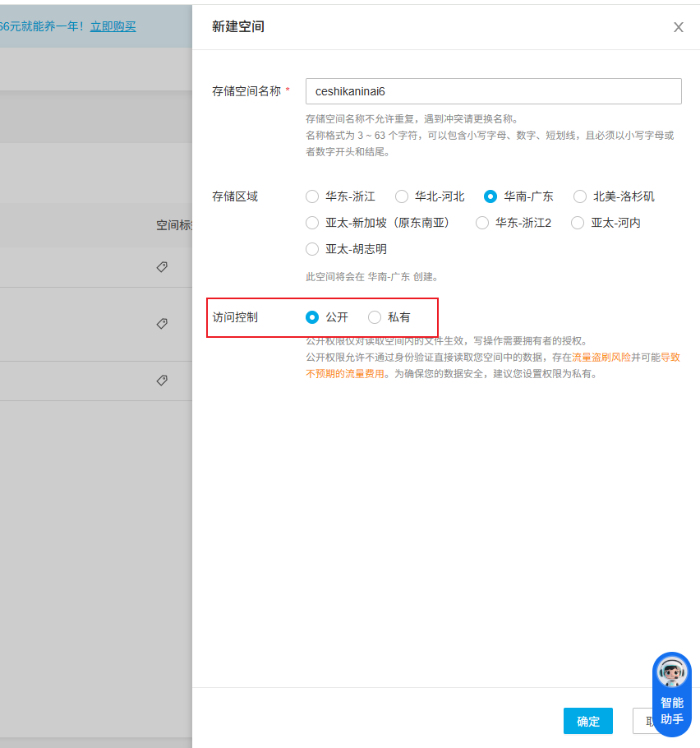Click the tag icon in the second table row
700x748 pixels.
[162, 323]
